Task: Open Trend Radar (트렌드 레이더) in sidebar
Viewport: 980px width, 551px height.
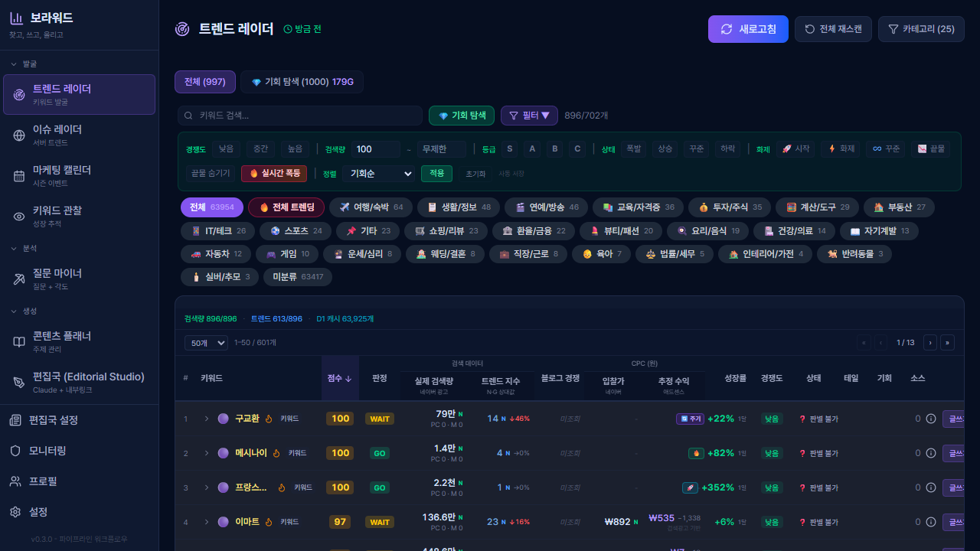Action: click(79, 94)
